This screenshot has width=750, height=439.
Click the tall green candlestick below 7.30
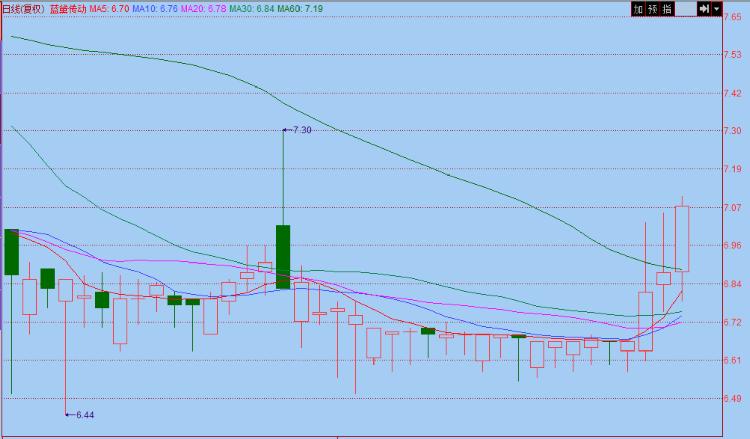click(283, 257)
